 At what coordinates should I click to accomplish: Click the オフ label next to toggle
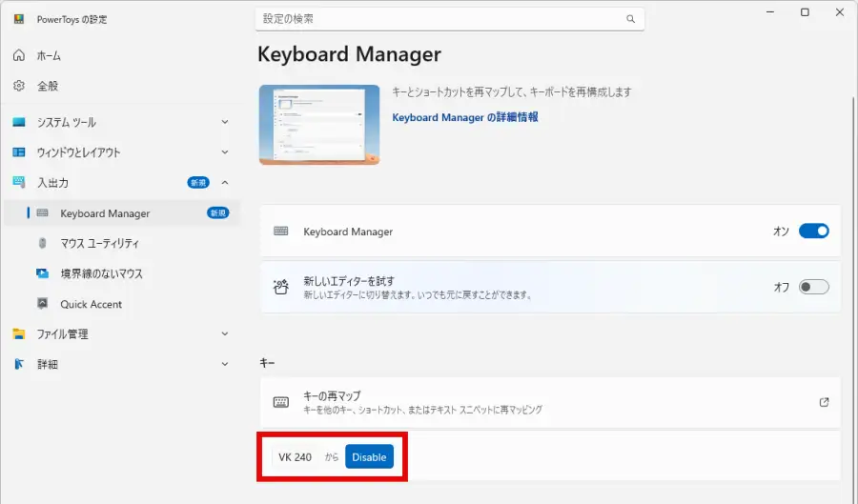tap(782, 287)
